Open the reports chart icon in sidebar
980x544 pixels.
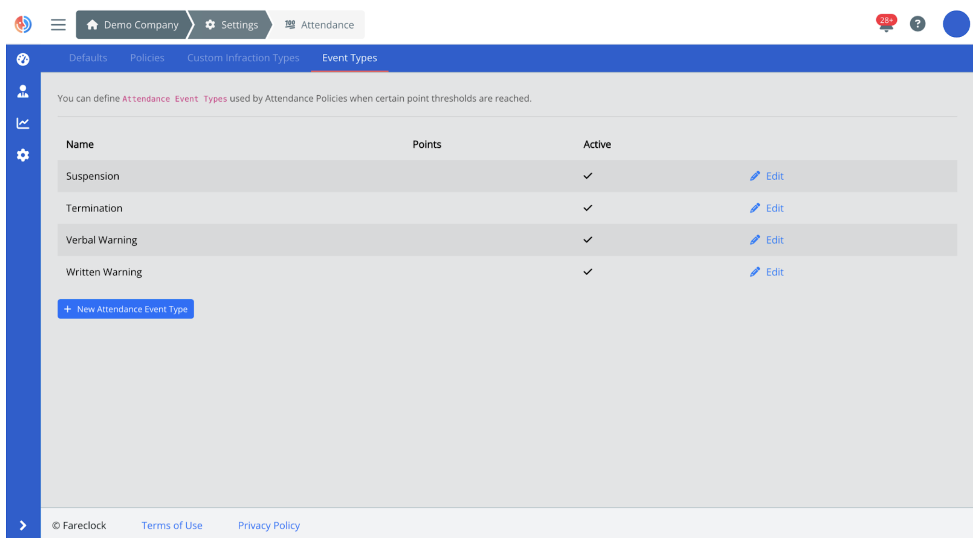pyautogui.click(x=22, y=123)
